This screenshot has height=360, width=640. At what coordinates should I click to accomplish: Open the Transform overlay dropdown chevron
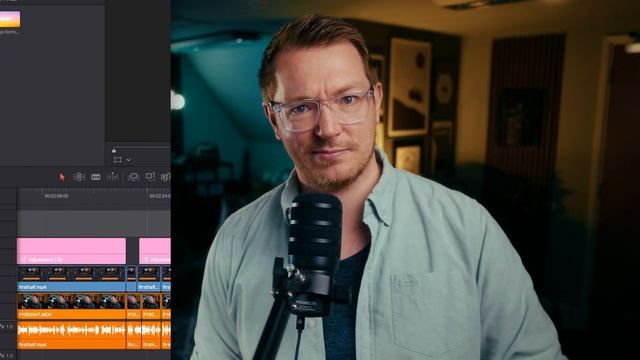click(128, 160)
